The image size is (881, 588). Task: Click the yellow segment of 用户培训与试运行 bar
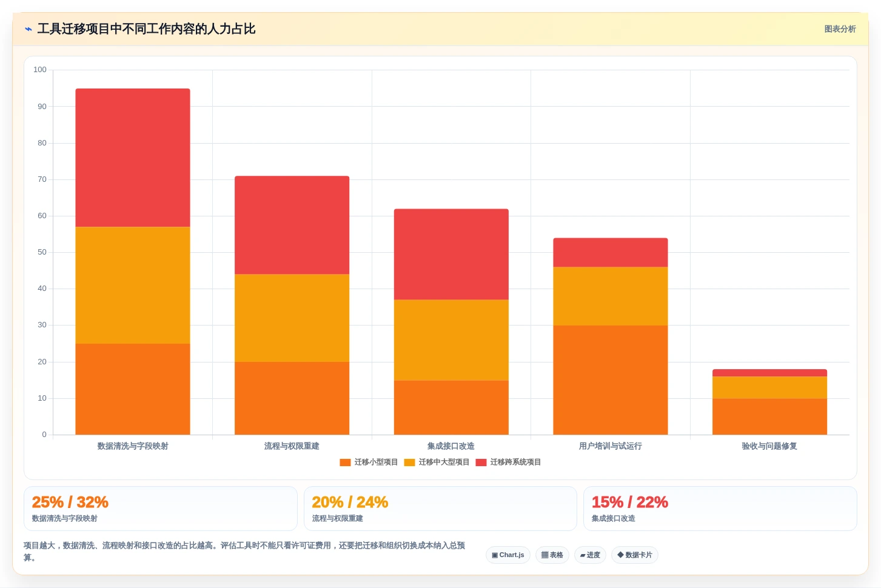(x=611, y=296)
